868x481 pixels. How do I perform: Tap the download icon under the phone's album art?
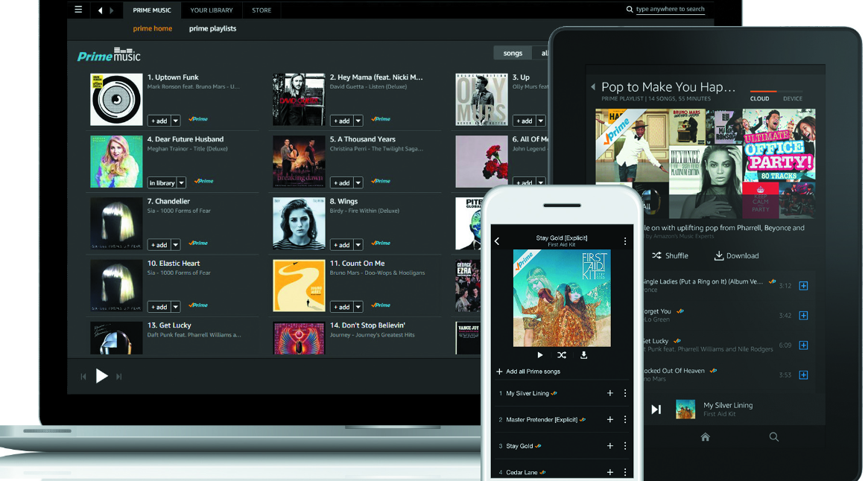[x=583, y=355]
